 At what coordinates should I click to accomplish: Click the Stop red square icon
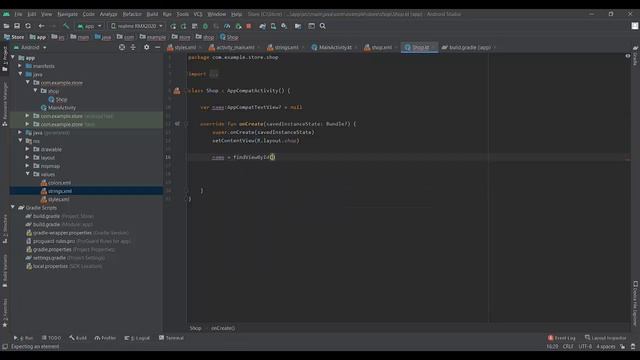pyautogui.click(x=249, y=26)
